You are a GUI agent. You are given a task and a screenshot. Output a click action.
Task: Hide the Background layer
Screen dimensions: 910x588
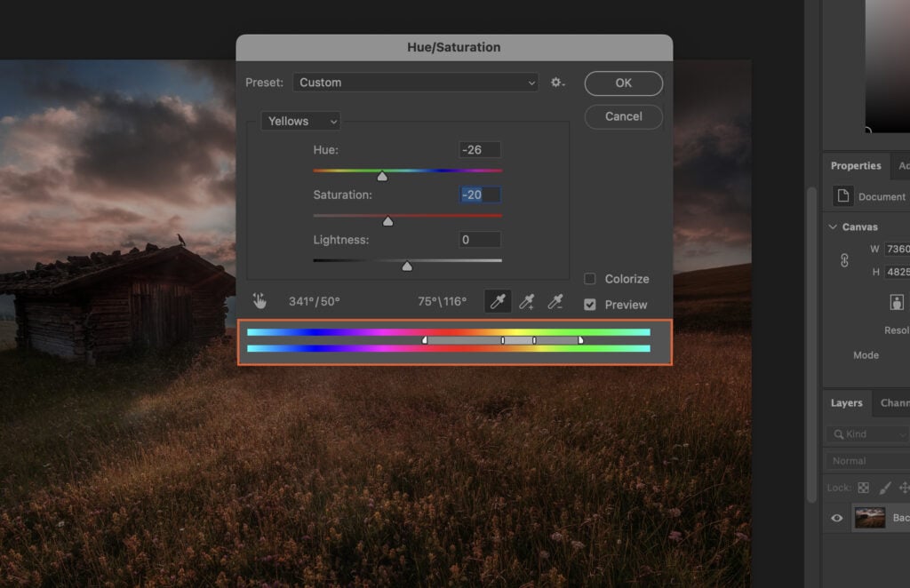835,518
